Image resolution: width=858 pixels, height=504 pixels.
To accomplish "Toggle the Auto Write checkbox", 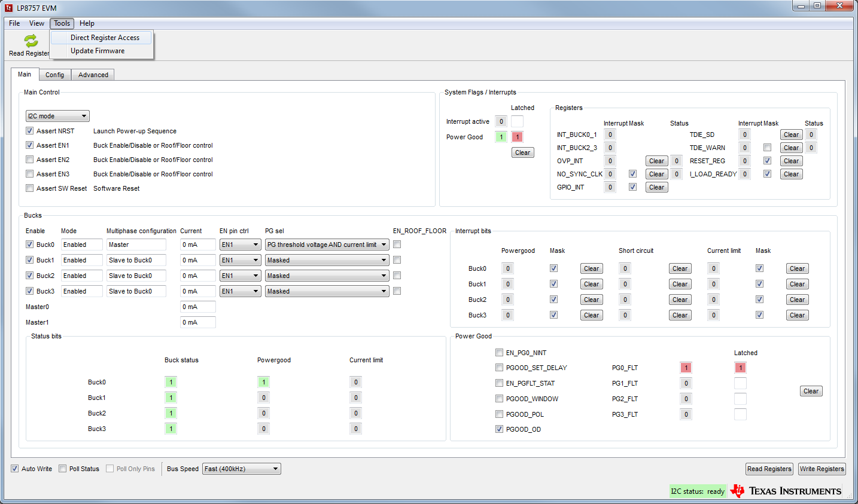I will click(14, 469).
